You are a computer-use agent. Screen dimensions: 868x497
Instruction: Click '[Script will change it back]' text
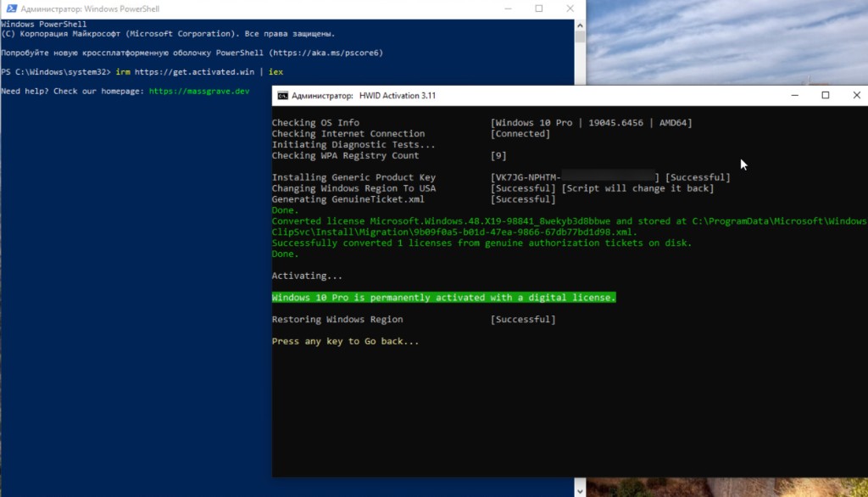click(x=637, y=188)
